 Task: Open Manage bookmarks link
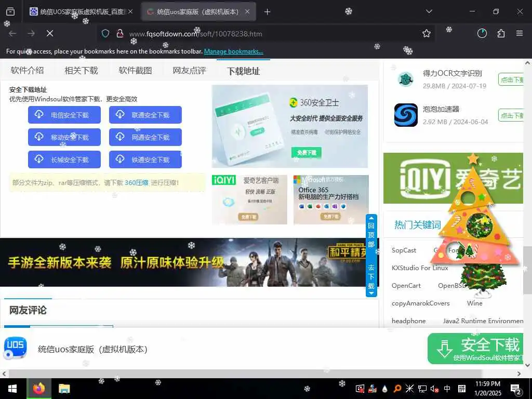coord(233,51)
